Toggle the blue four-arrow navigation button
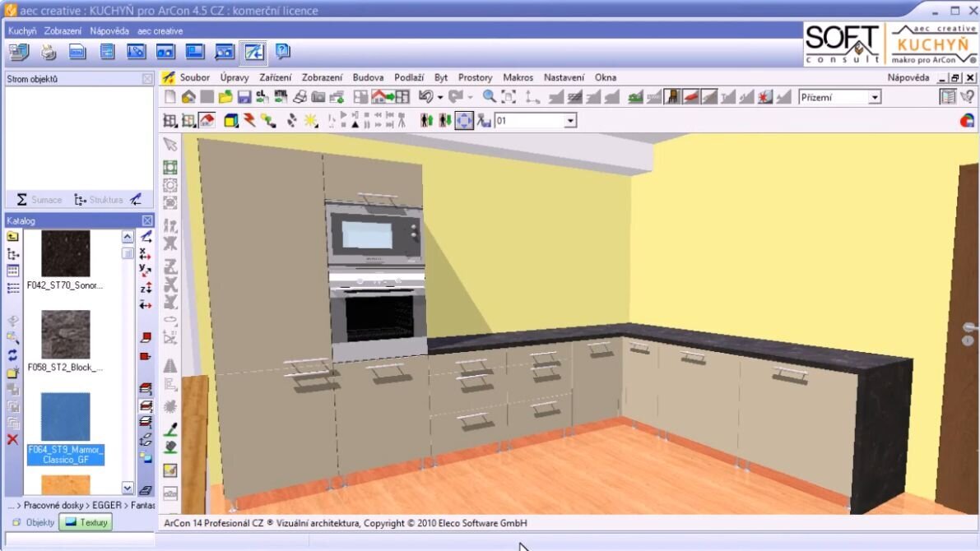This screenshot has height=551, width=980. pyautogui.click(x=464, y=121)
